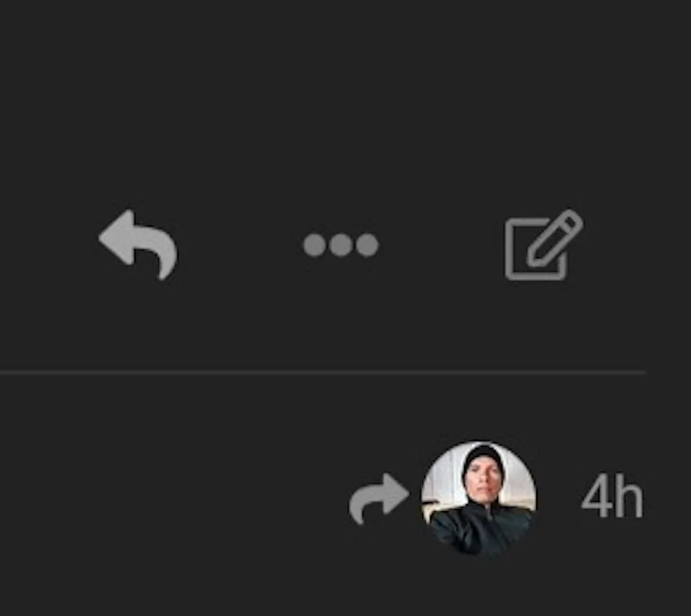Tap the avatar of person wearing beanie
This screenshot has height=616, width=691.
click(479, 499)
